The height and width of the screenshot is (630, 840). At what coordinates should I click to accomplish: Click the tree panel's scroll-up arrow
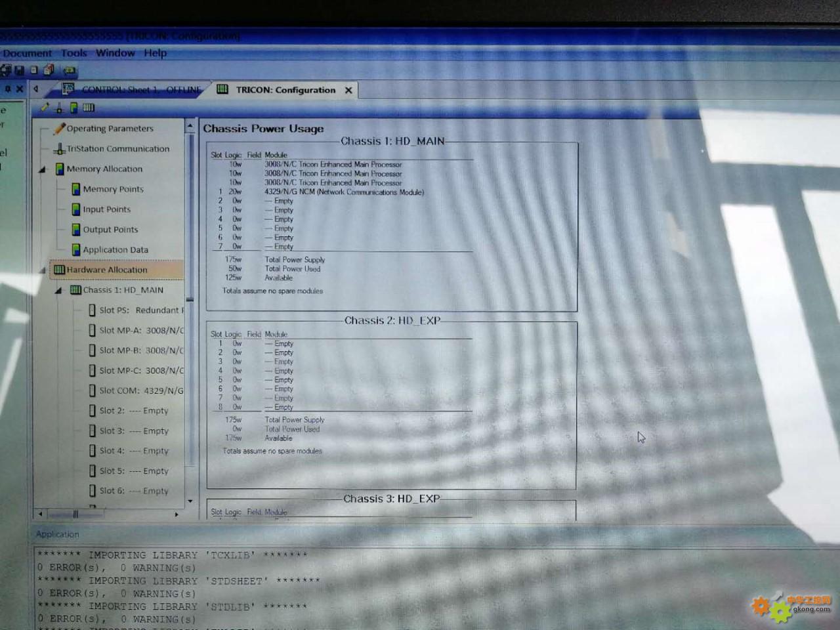point(190,125)
